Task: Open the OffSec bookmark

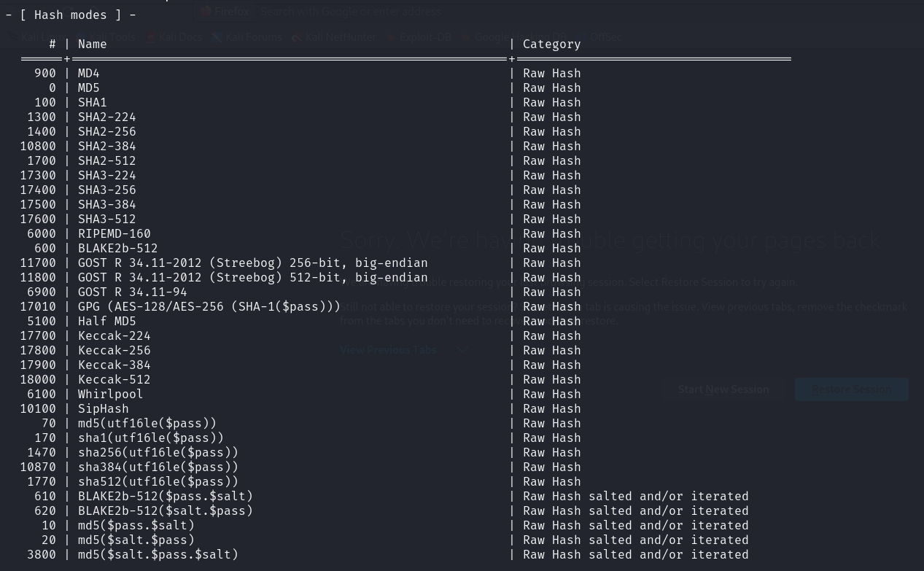Action: click(605, 37)
